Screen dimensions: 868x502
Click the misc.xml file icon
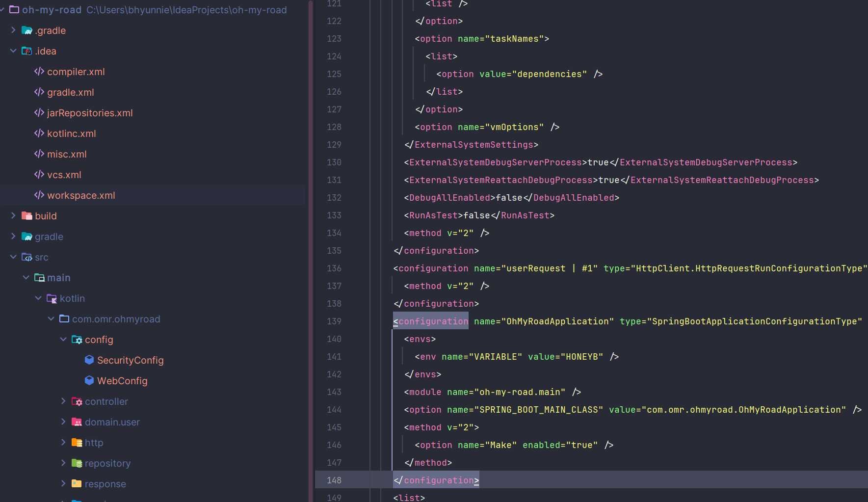click(39, 154)
